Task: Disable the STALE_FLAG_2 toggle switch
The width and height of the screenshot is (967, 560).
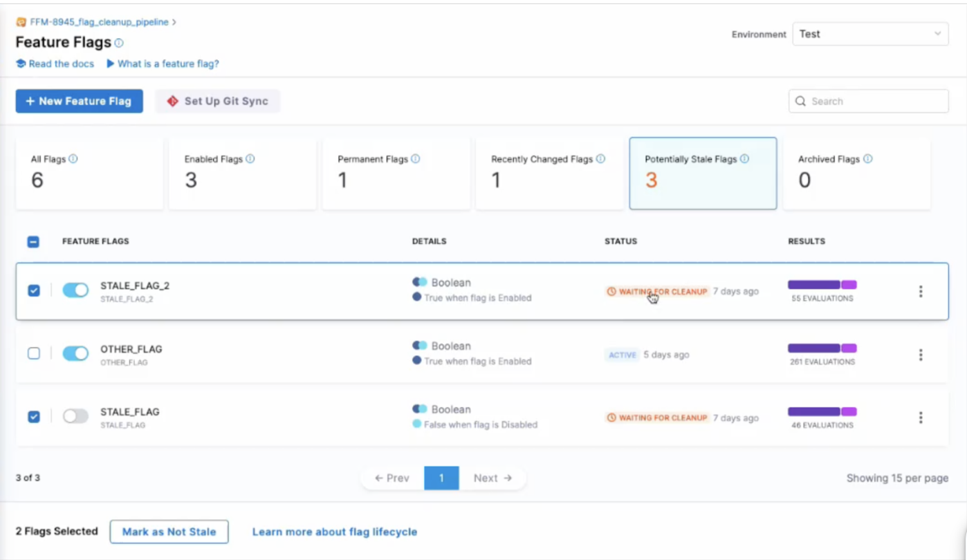Action: (x=76, y=291)
